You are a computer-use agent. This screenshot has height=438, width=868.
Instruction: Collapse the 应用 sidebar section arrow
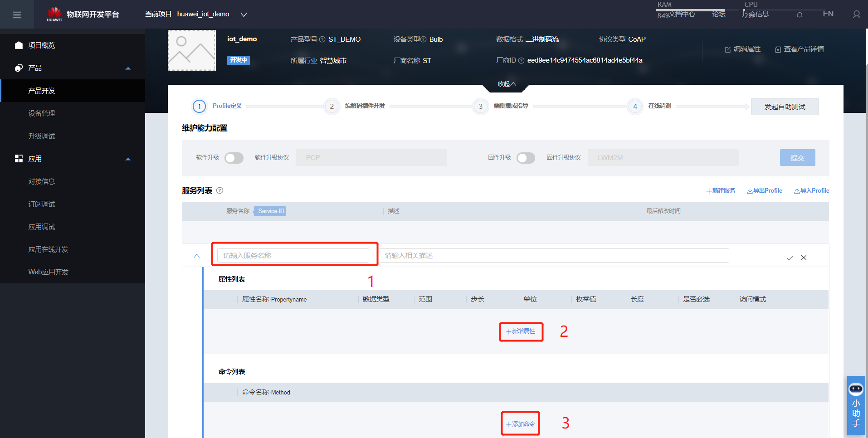point(128,159)
